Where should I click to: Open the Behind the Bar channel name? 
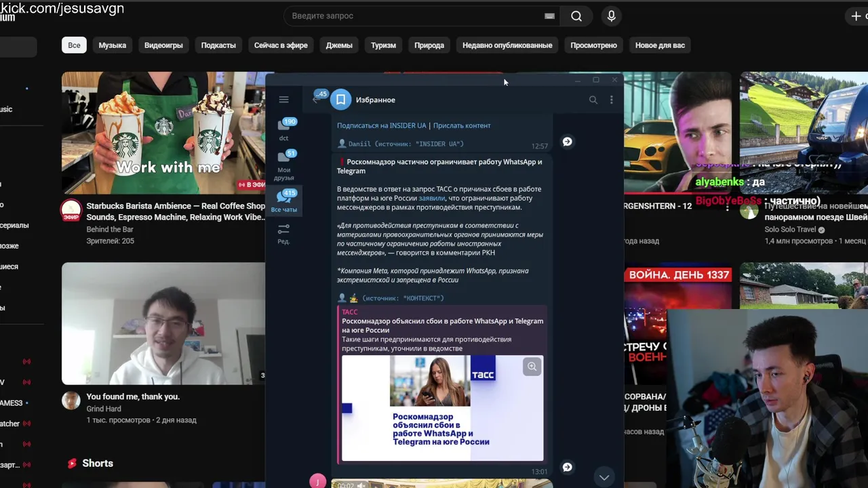coord(110,230)
